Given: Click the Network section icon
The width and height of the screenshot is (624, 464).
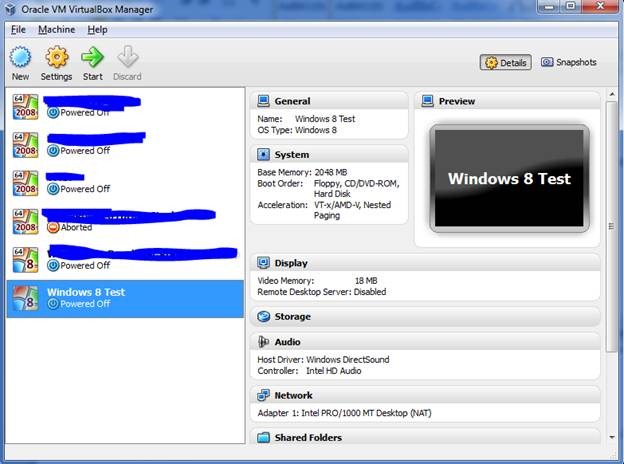Looking at the screenshot, I should pyautogui.click(x=263, y=395).
